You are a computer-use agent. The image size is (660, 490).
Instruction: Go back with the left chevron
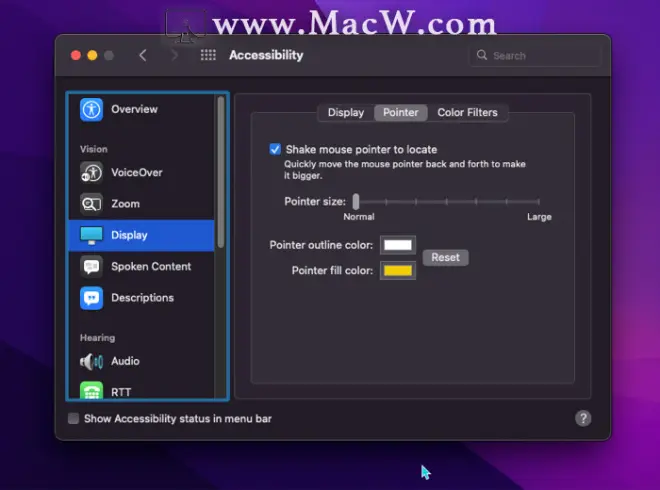[x=143, y=55]
